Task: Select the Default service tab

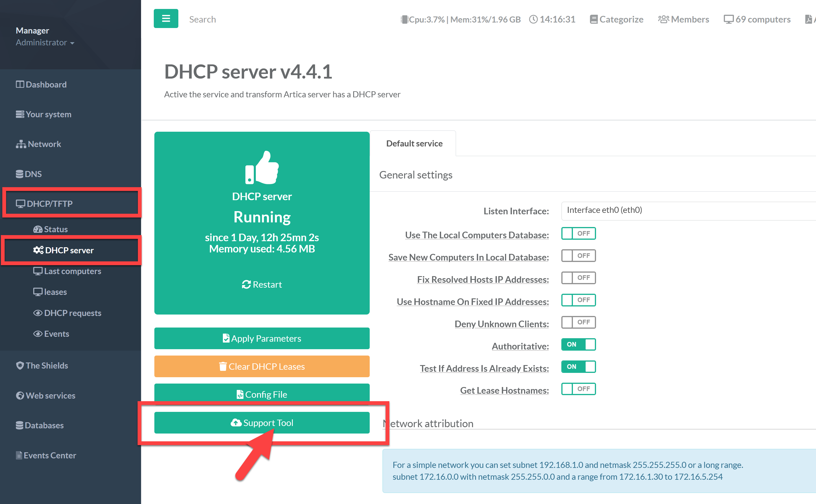Action: tap(414, 143)
